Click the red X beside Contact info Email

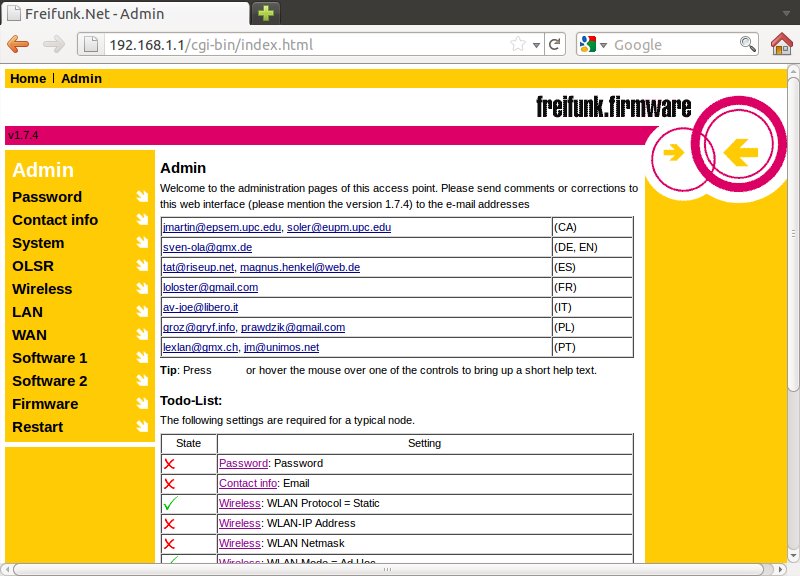(169, 484)
